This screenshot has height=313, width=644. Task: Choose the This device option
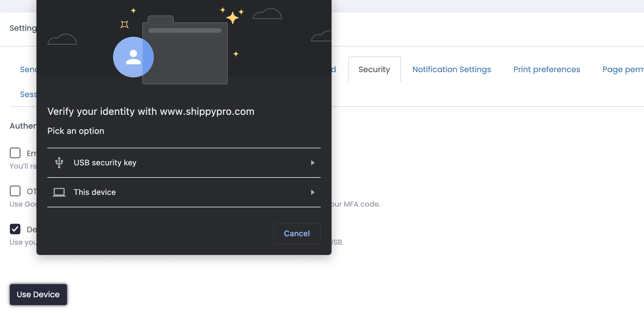(184, 192)
